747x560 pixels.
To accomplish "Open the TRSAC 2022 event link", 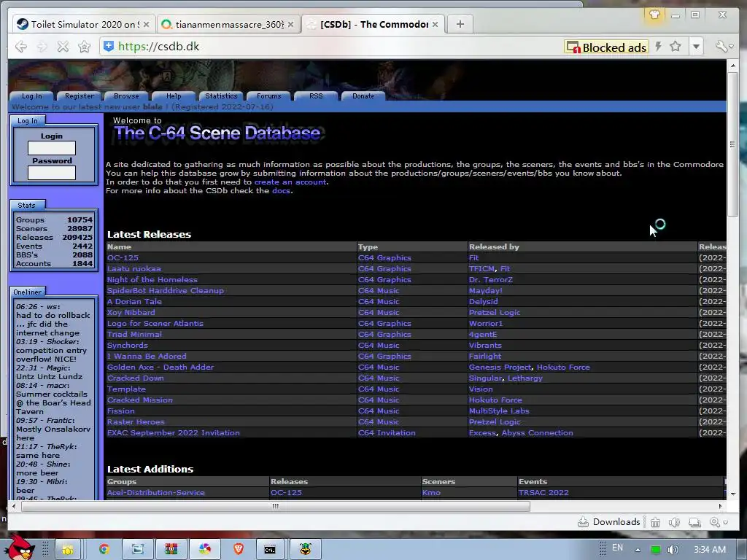I will pyautogui.click(x=543, y=493).
